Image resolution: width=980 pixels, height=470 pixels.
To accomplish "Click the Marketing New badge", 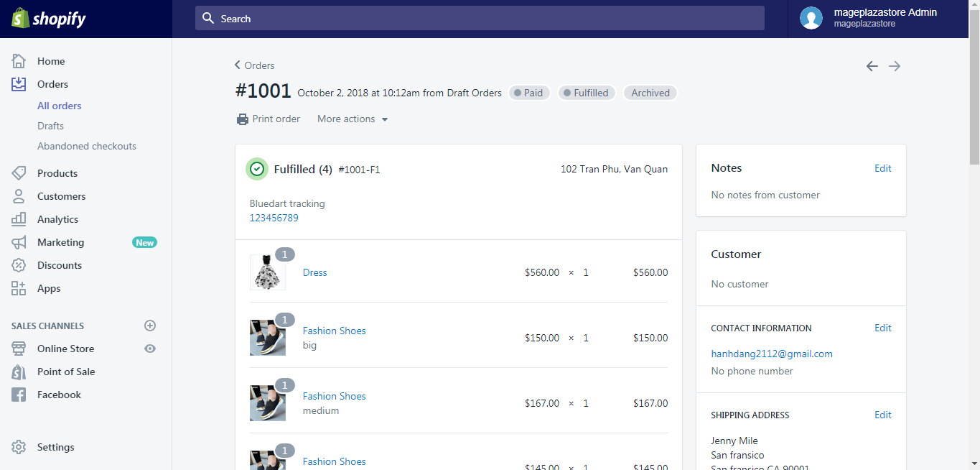I will coord(145,242).
